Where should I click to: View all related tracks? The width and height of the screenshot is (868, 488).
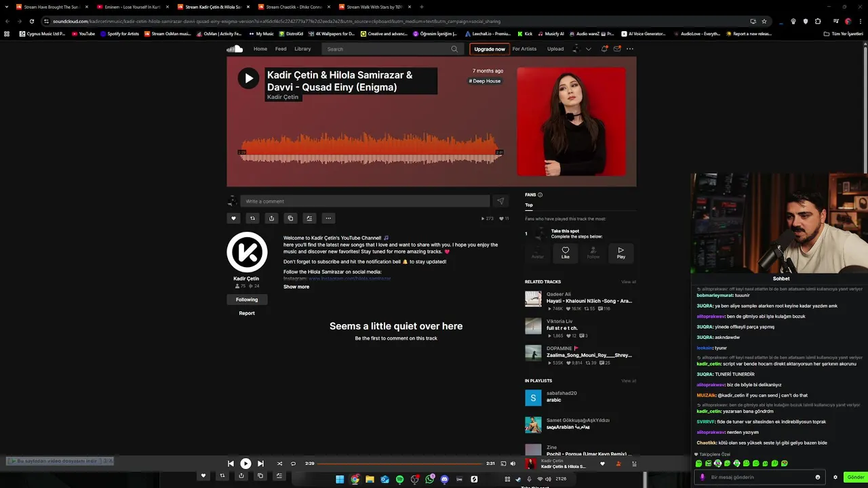pyautogui.click(x=629, y=282)
